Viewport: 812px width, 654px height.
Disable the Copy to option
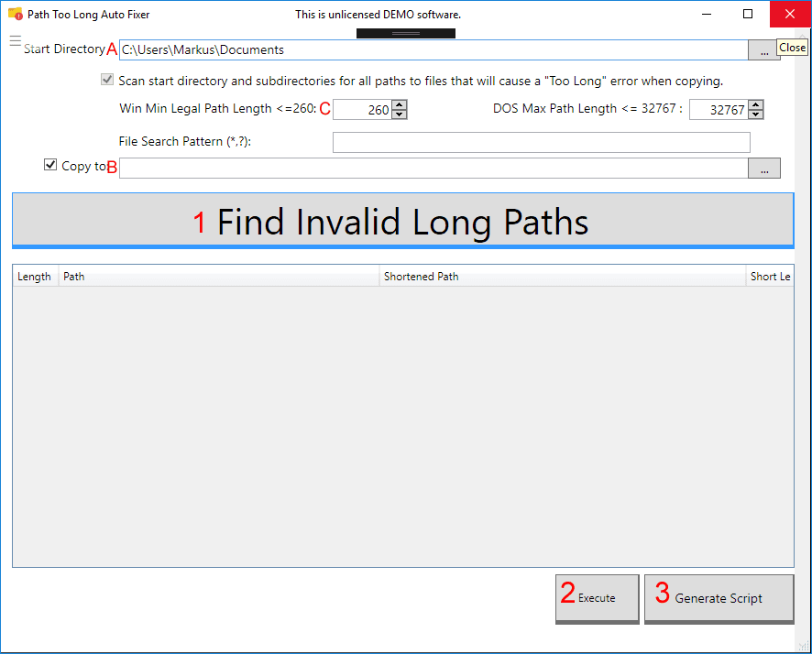click(50, 164)
